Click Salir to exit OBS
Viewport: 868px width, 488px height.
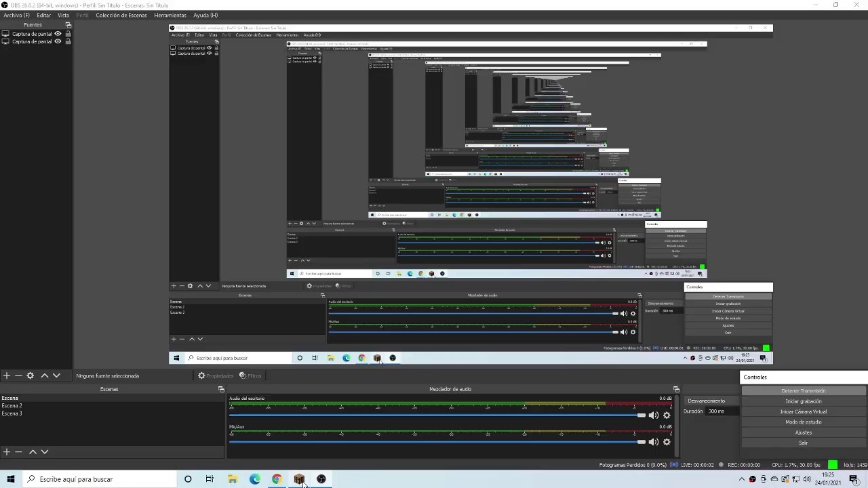point(804,443)
